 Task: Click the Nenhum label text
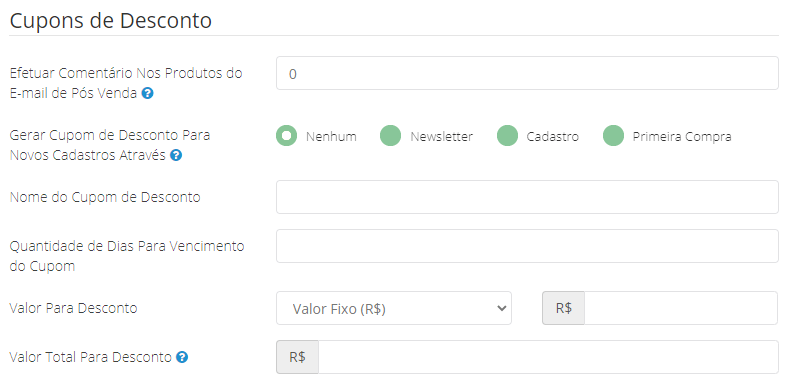(331, 137)
